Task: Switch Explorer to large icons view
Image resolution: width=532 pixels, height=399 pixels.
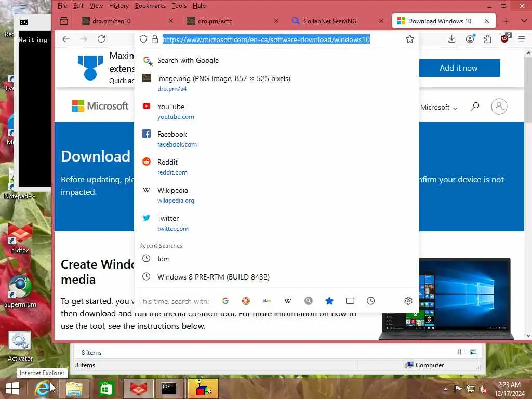Action: [x=474, y=352]
